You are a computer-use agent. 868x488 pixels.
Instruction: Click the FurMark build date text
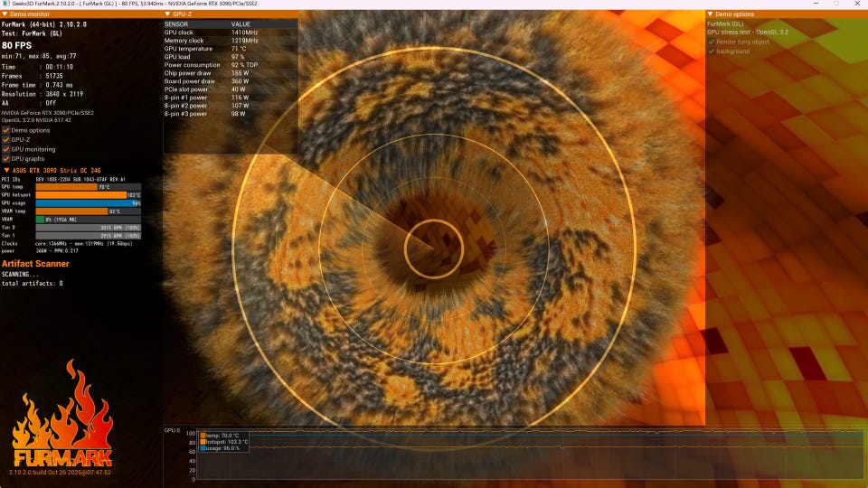tap(60, 473)
